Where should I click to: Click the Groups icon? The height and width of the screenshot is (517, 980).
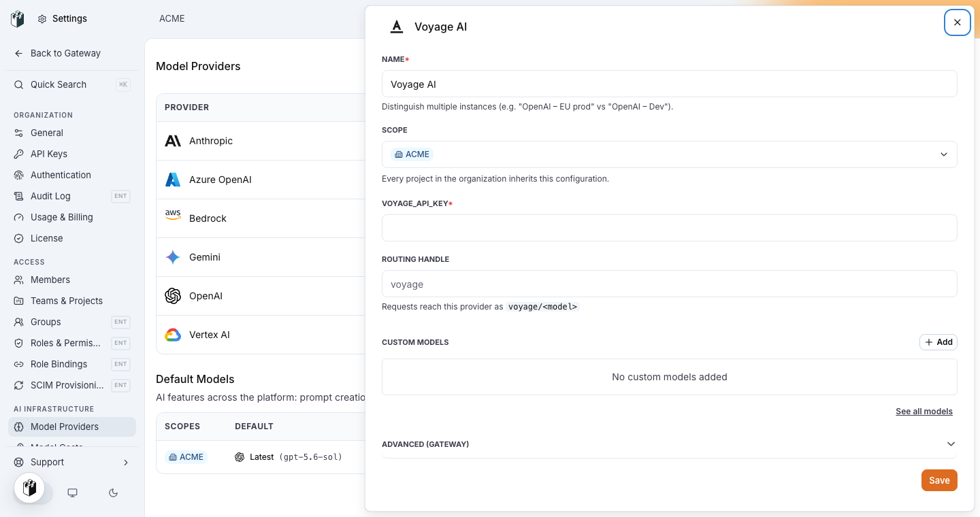point(19,322)
